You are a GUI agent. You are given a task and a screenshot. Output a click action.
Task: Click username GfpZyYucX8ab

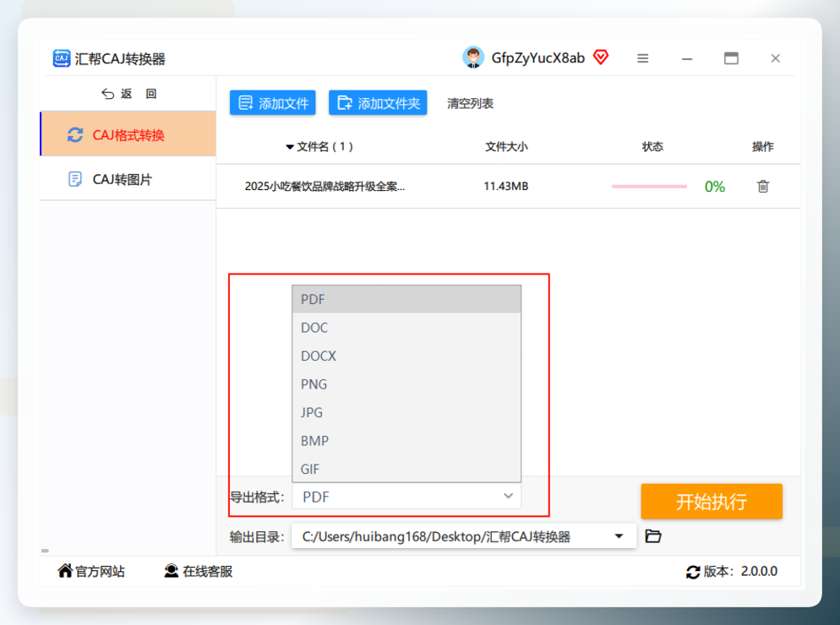click(537, 57)
